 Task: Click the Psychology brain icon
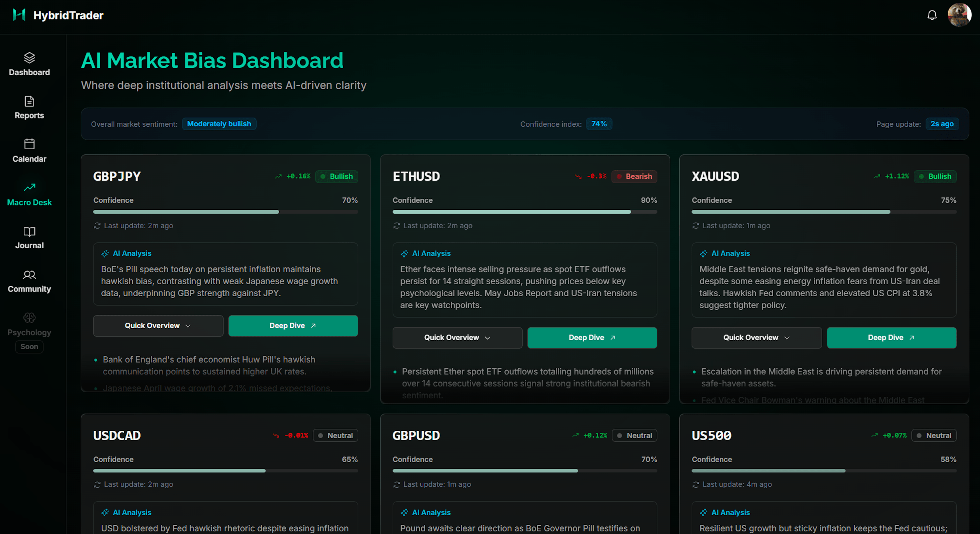29,318
